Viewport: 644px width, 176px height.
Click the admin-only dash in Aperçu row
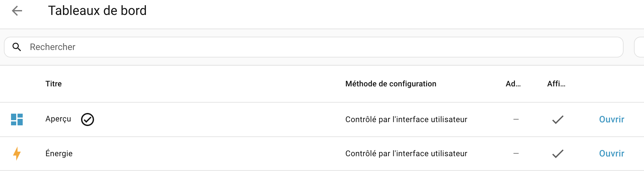pyautogui.click(x=516, y=119)
